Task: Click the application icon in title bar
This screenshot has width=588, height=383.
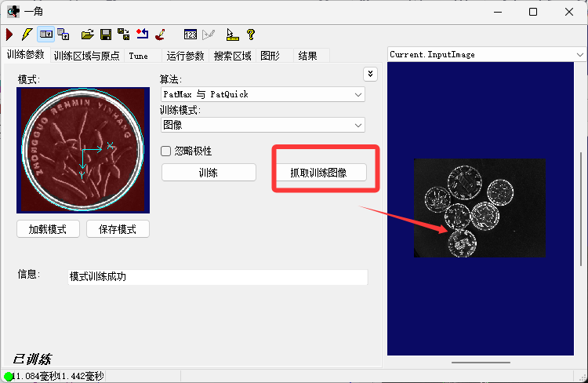Action: [13, 12]
